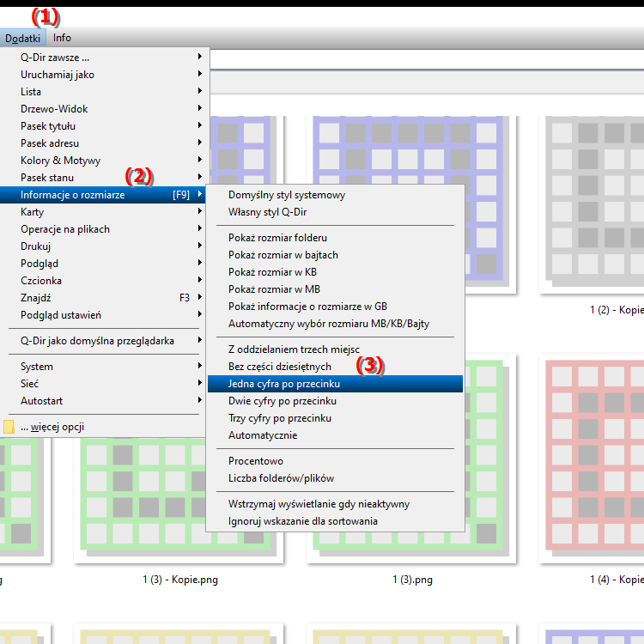Click the 1 (4) - Kopie file name

(x=617, y=580)
